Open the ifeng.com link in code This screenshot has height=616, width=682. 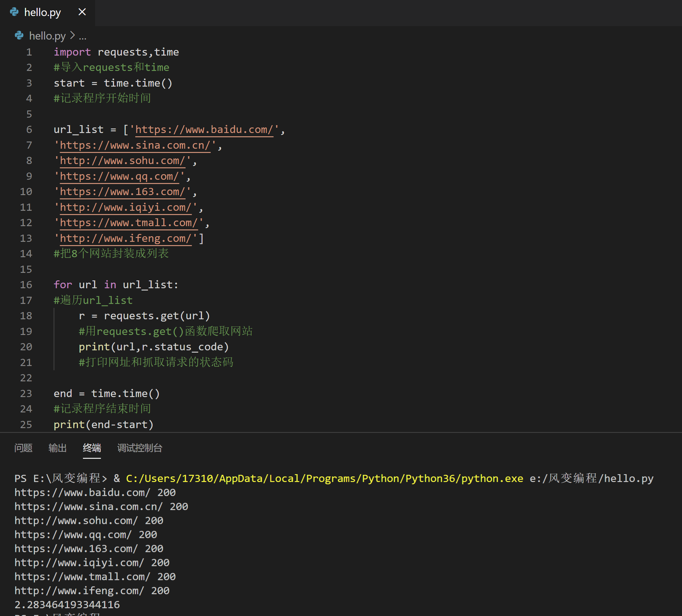[126, 238]
